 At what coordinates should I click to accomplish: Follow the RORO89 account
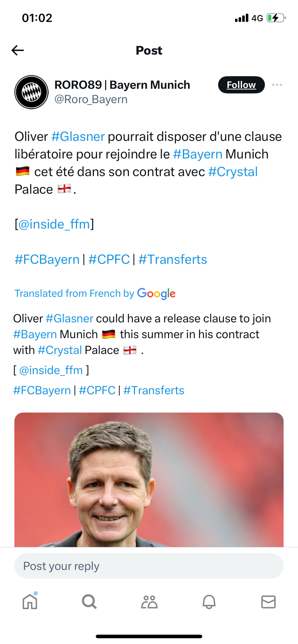pos(241,85)
